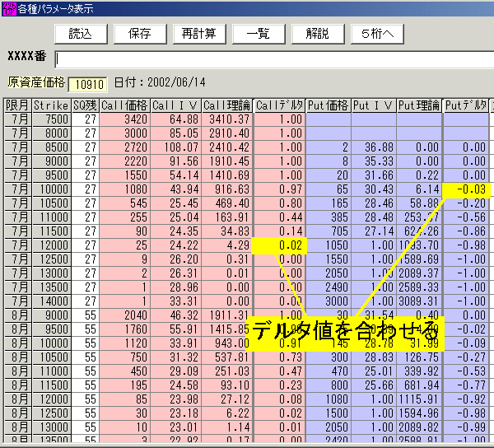Viewport: 494px width, 448px height.
Task: Click Call IV cell 108.07
Action: pos(176,147)
